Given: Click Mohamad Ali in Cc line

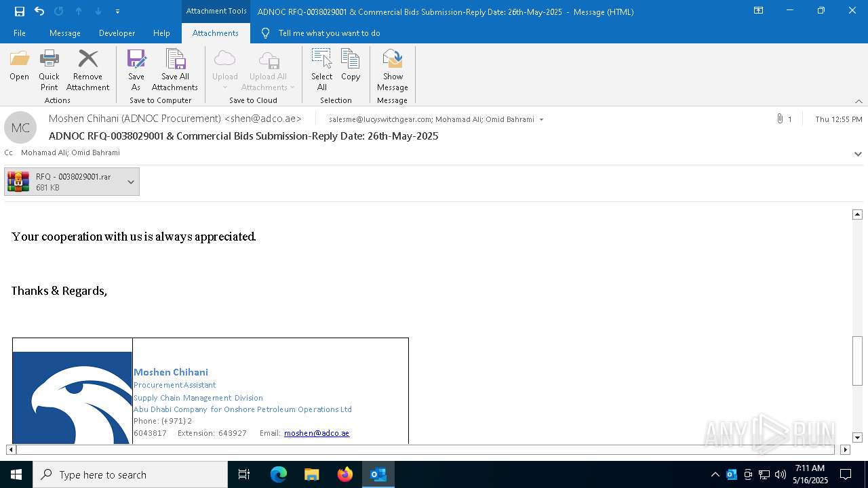Looking at the screenshot, I should click(x=45, y=152).
